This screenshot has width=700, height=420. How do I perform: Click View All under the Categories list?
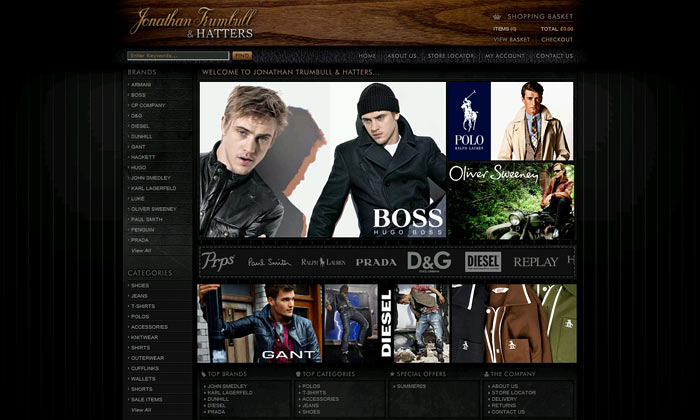pos(141,410)
